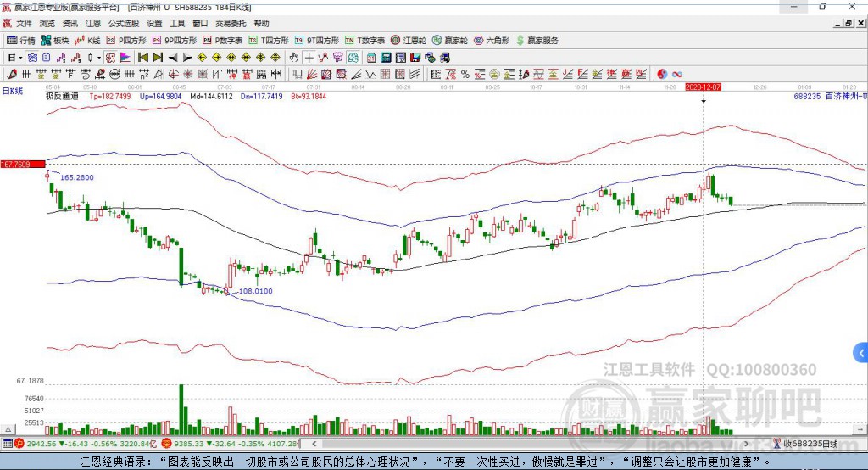The width and height of the screenshot is (868, 470).
Task: Open the T四方形 tool
Action: tap(269, 41)
